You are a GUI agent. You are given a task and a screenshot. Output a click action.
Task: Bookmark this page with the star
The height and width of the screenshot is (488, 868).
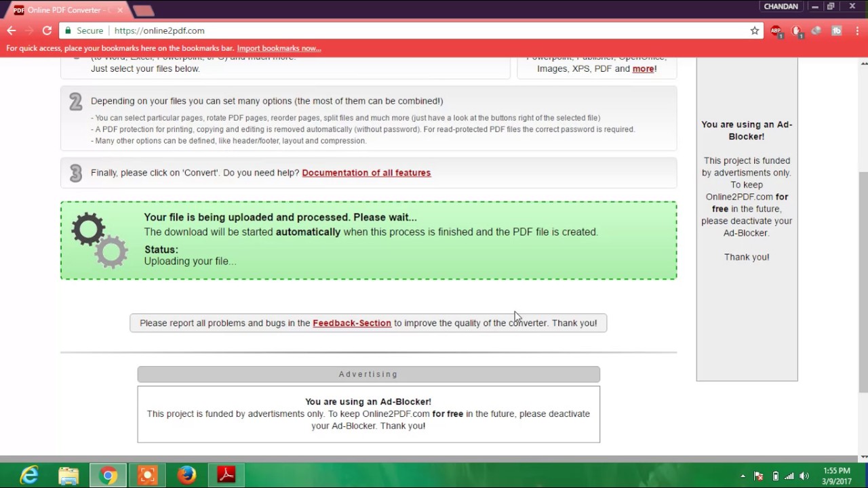click(754, 30)
